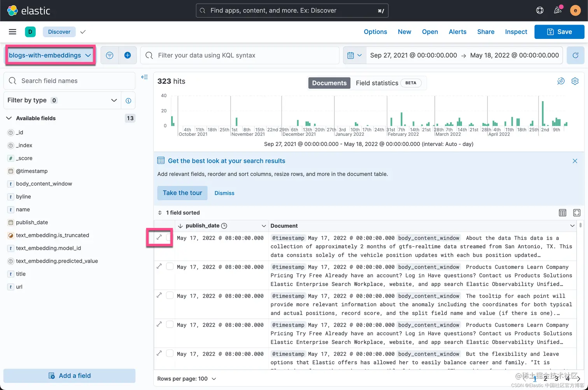
Task: Switch to the Documents tab
Action: pos(329,83)
